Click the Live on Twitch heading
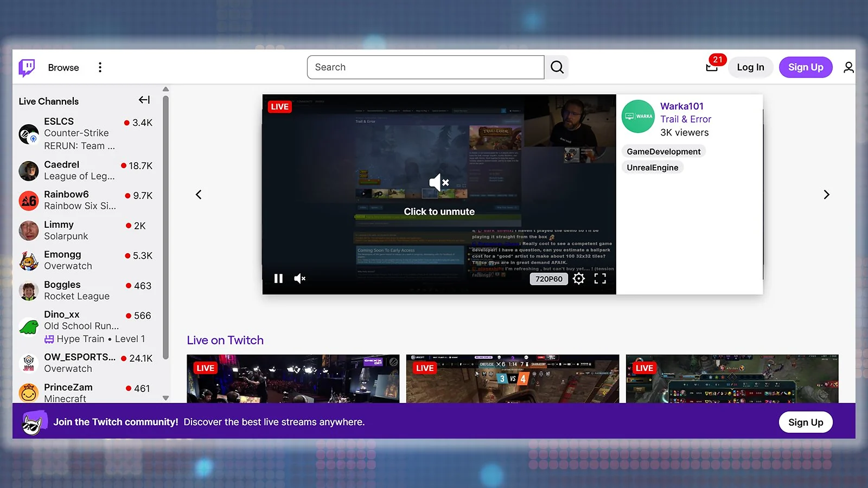Viewport: 868px width, 488px height. [225, 340]
